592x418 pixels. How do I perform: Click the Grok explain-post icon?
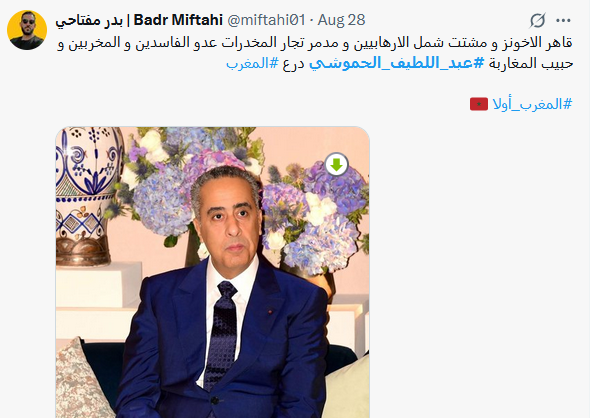537,20
